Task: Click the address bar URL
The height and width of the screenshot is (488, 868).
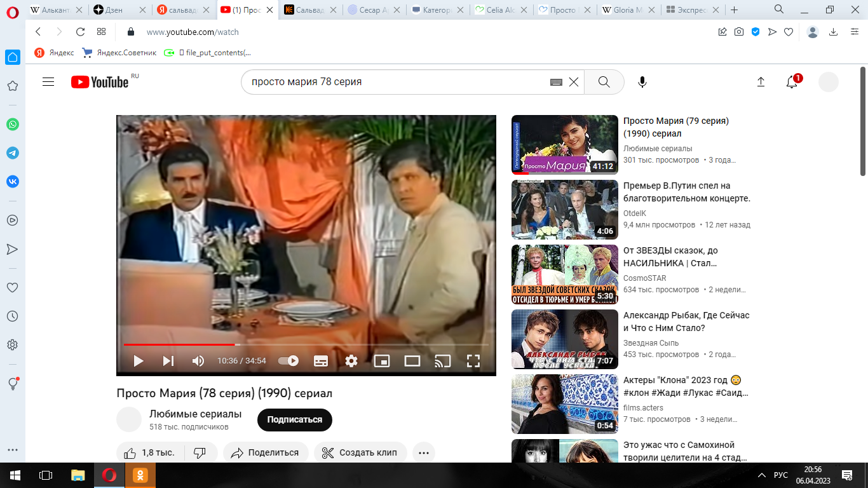Action: click(193, 32)
